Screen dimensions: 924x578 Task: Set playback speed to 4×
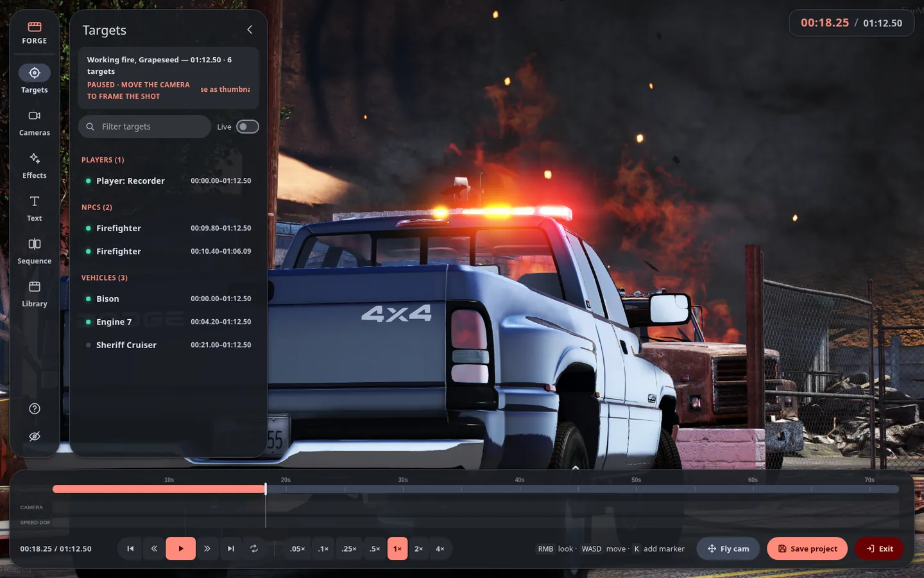pos(440,548)
